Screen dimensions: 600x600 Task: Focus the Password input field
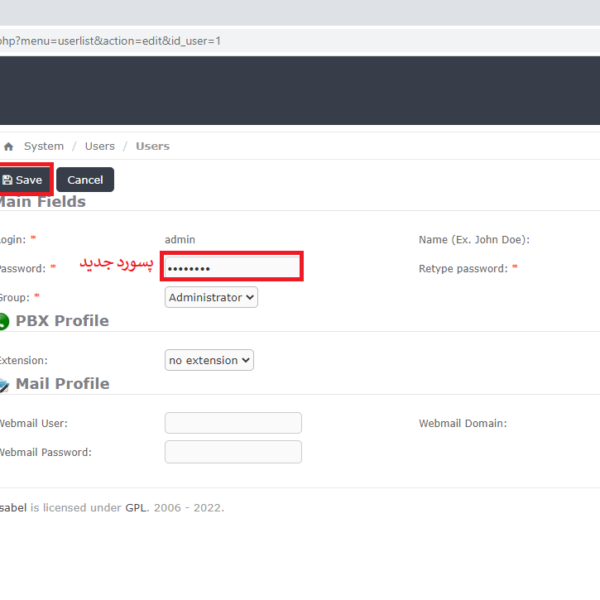pyautogui.click(x=232, y=268)
